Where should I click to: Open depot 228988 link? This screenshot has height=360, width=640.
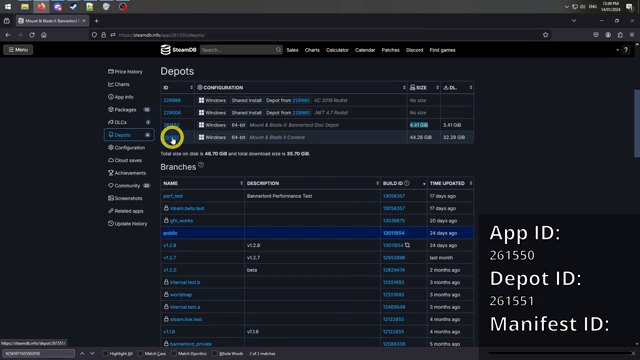coord(172,100)
